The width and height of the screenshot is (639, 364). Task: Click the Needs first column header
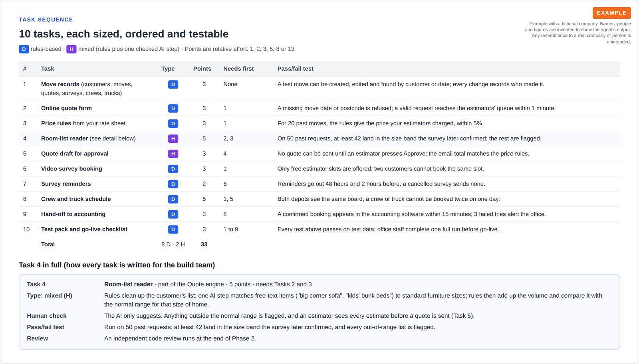click(238, 69)
